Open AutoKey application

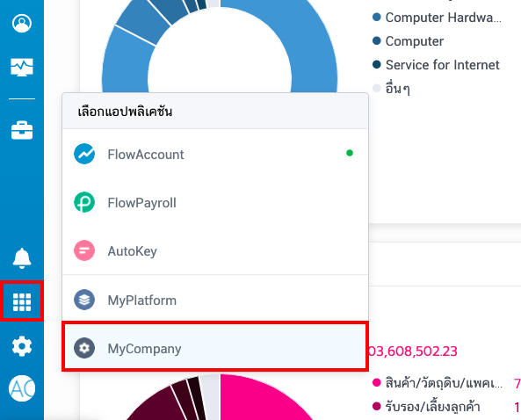pyautogui.click(x=215, y=251)
